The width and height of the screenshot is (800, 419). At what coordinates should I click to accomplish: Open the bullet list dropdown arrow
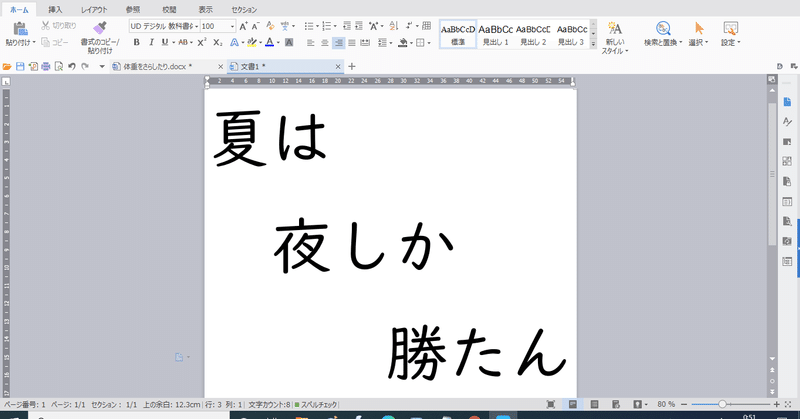point(317,27)
